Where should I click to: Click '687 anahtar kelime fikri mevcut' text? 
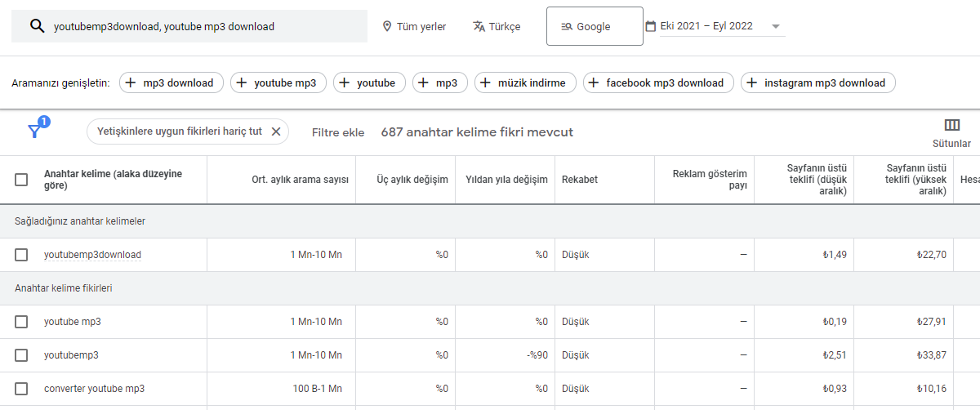pyautogui.click(x=477, y=132)
